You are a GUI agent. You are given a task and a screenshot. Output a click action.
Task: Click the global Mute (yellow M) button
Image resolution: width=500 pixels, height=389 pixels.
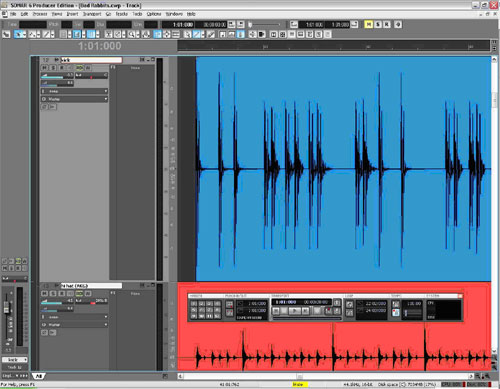(369, 24)
